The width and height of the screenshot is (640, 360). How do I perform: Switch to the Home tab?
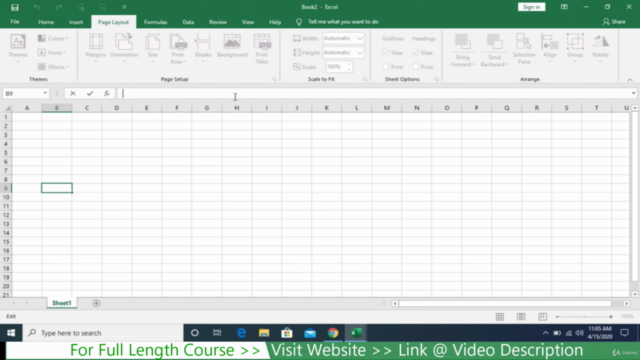pyautogui.click(x=46, y=22)
